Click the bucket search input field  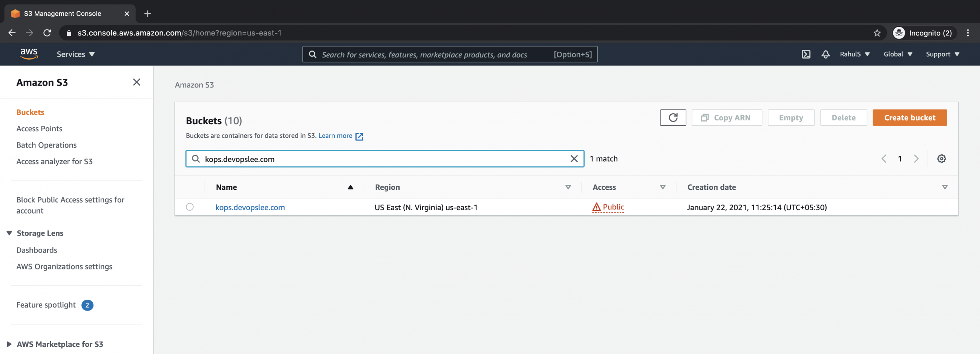pos(384,159)
